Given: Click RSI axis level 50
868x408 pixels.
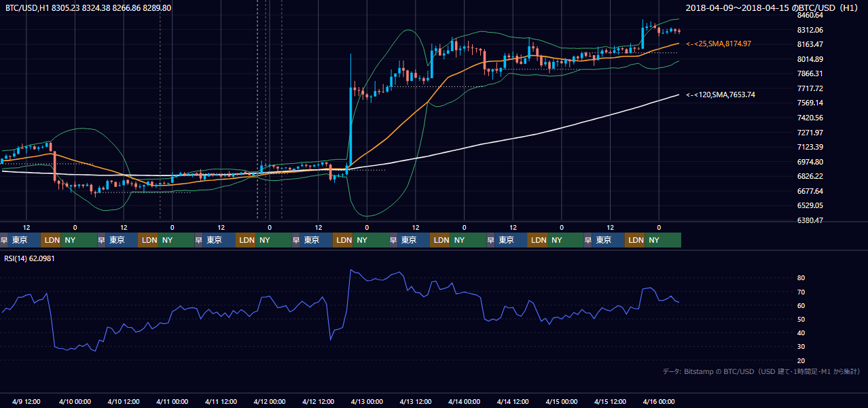Looking at the screenshot, I should coord(801,319).
